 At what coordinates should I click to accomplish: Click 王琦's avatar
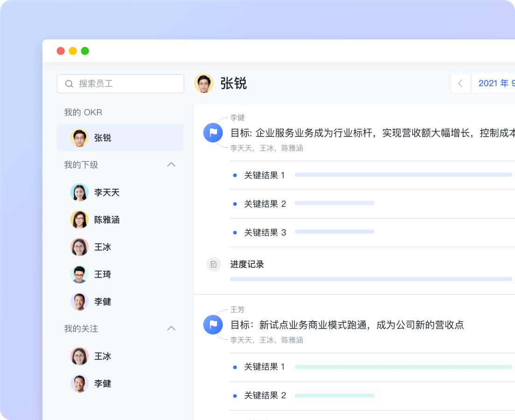click(79, 274)
